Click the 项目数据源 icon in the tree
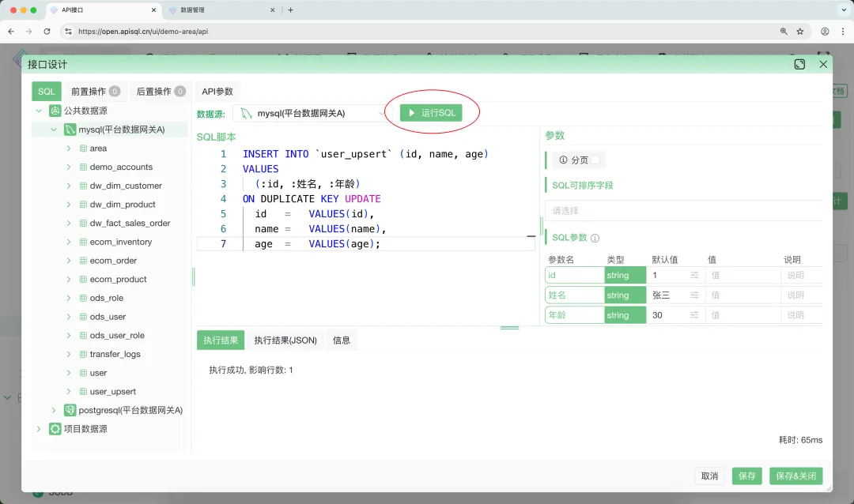The image size is (854, 504). tap(55, 429)
